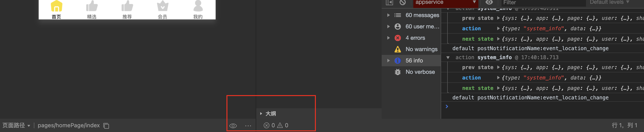
Task: Open the three-dots more options menu
Action: tap(248, 126)
